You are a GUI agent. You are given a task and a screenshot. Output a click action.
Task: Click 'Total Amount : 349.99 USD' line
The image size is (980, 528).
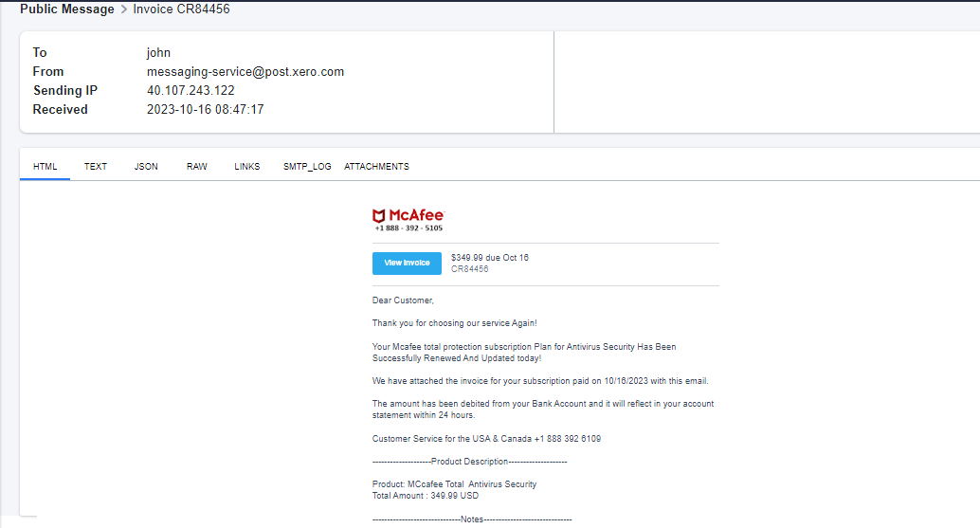tap(426, 496)
